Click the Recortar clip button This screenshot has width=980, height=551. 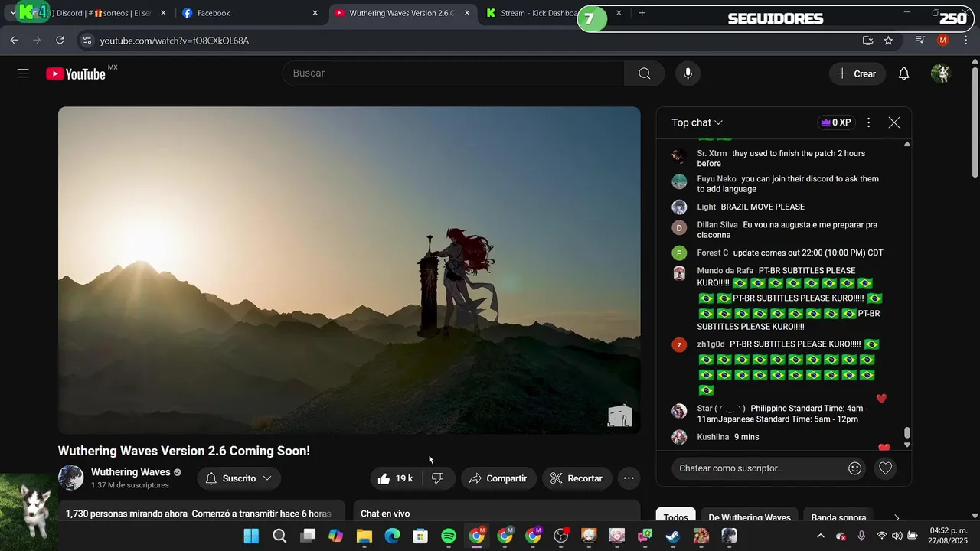click(577, 478)
